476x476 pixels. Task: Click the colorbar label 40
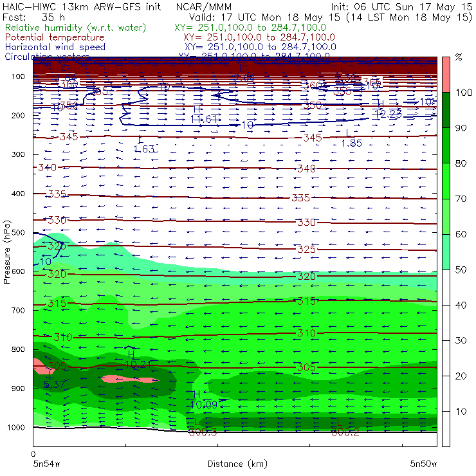(x=461, y=305)
